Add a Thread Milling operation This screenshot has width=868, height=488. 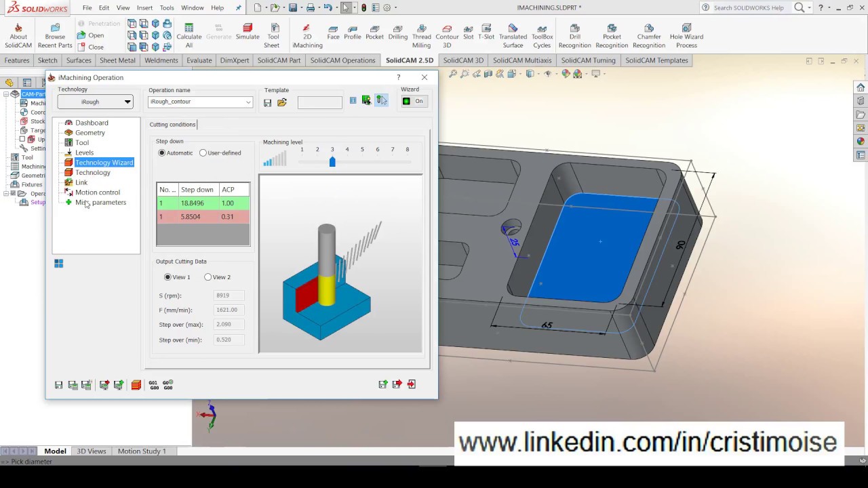click(x=421, y=37)
